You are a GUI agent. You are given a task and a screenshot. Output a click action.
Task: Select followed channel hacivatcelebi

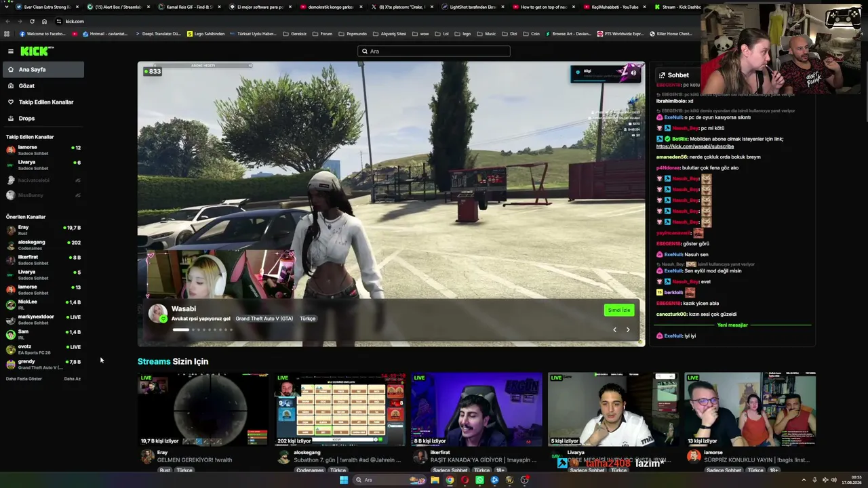(43, 180)
